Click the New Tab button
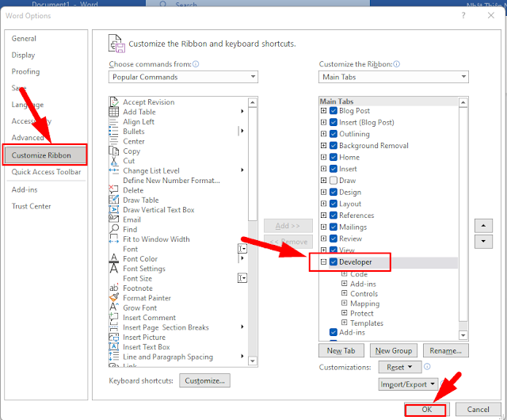The height and width of the screenshot is (420, 507). click(x=341, y=351)
